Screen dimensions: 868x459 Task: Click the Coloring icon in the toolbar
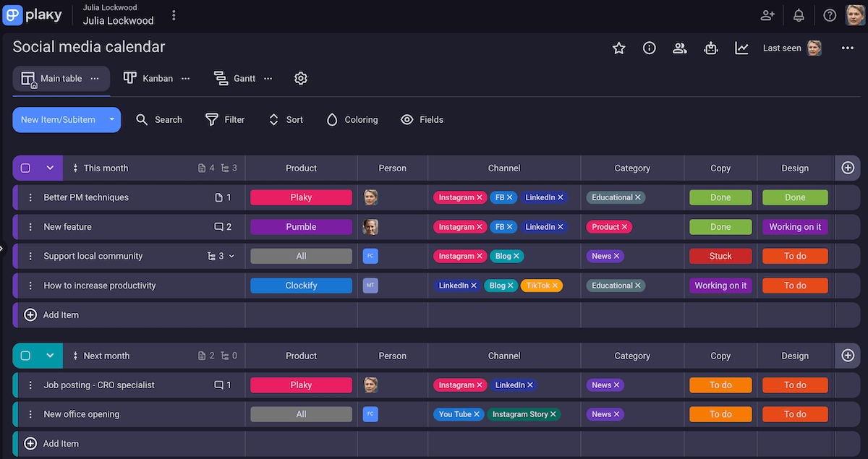[333, 119]
